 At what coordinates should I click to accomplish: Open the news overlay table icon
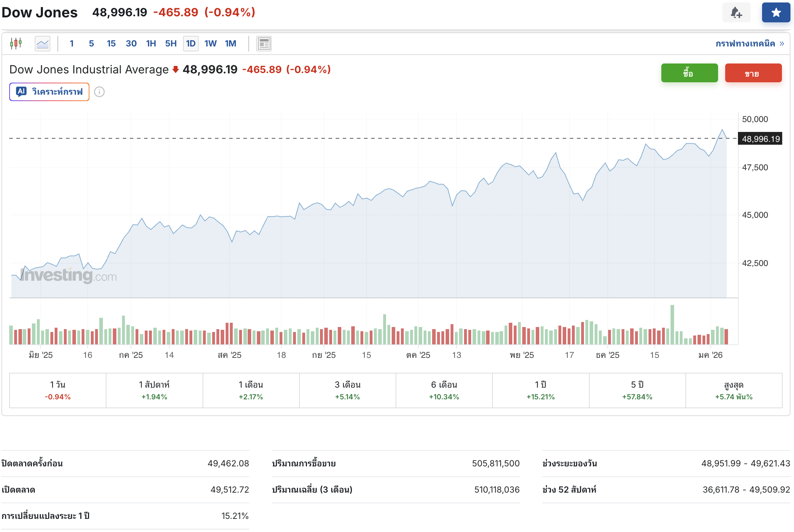click(x=264, y=44)
